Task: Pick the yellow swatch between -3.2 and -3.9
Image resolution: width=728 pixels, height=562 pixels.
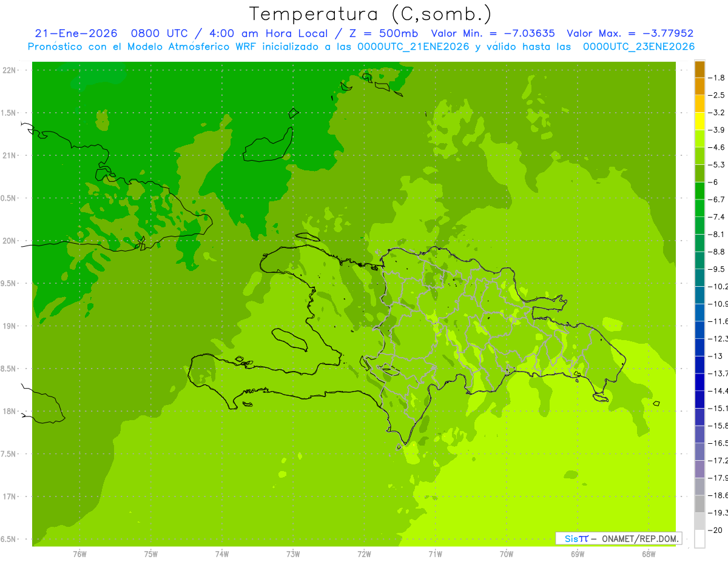Action: [x=699, y=121]
